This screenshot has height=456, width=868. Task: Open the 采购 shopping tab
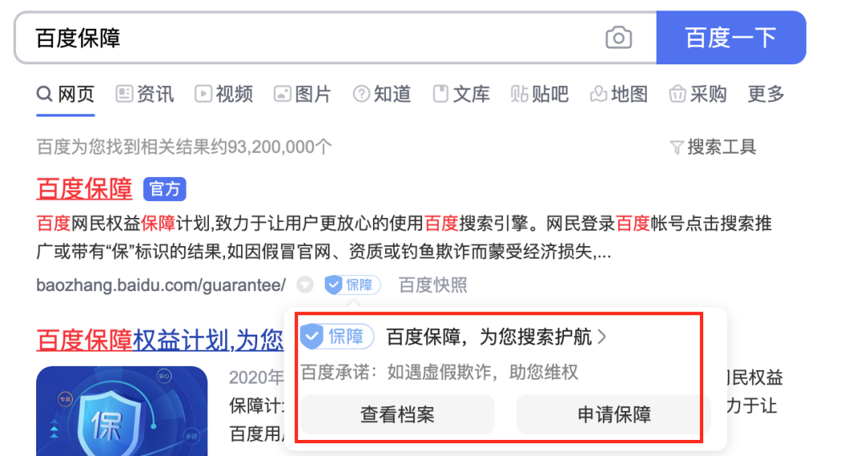point(698,94)
